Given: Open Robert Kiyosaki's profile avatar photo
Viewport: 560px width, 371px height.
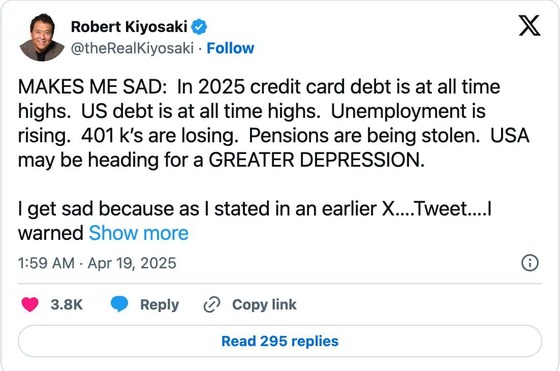Looking at the screenshot, I should click(x=42, y=37).
